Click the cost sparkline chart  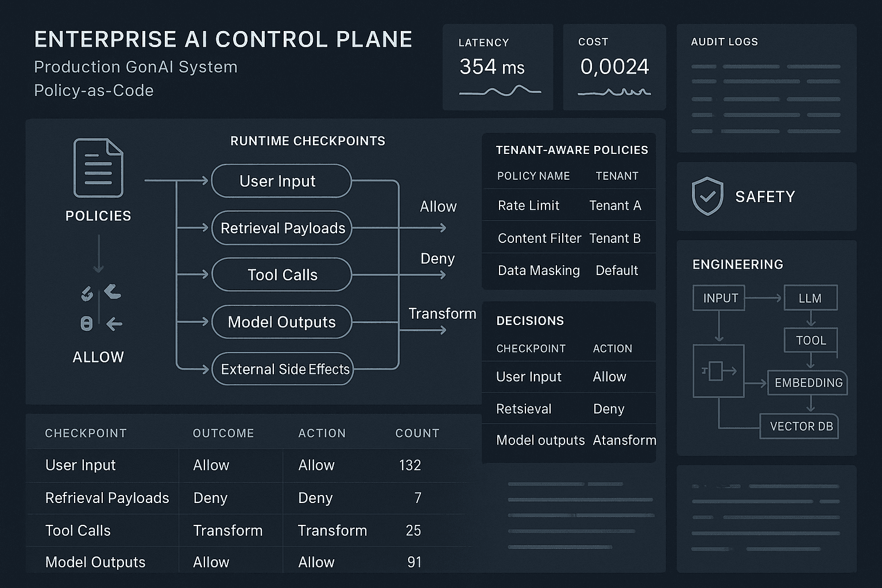point(614,92)
